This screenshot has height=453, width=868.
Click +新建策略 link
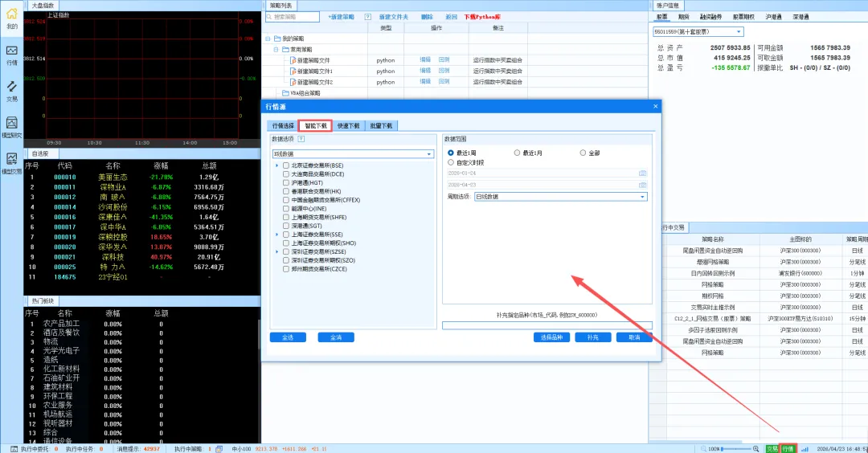[341, 17]
